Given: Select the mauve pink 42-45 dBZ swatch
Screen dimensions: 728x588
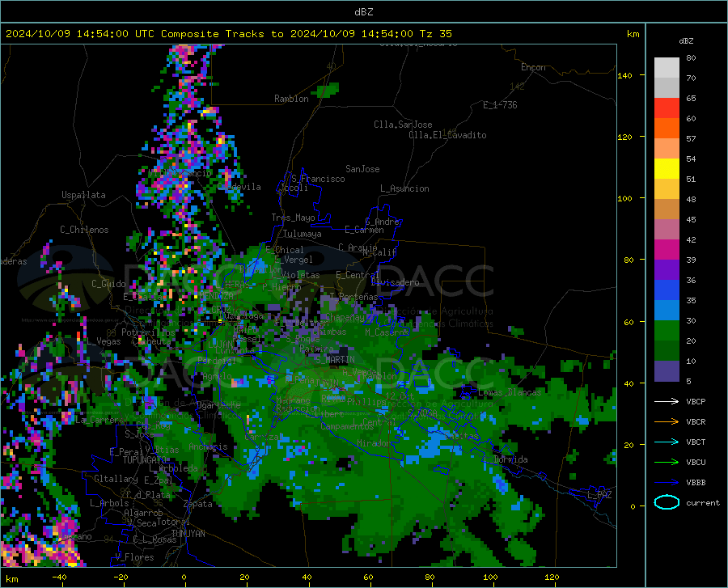Looking at the screenshot, I should click(667, 230).
